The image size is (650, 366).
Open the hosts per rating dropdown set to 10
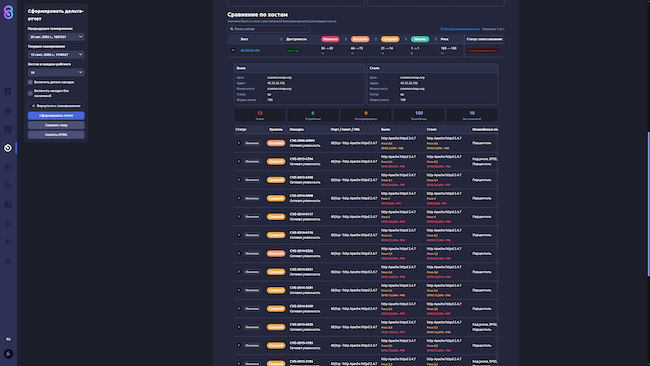tap(56, 73)
